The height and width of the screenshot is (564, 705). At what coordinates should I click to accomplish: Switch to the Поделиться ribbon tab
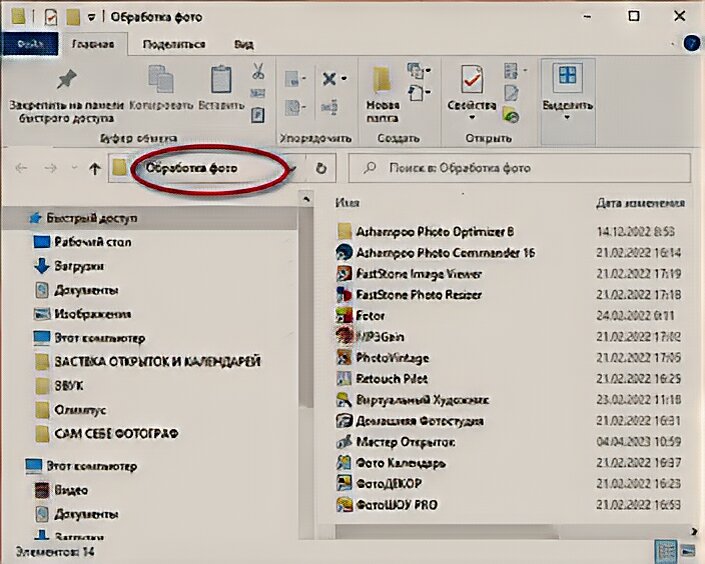click(x=174, y=44)
